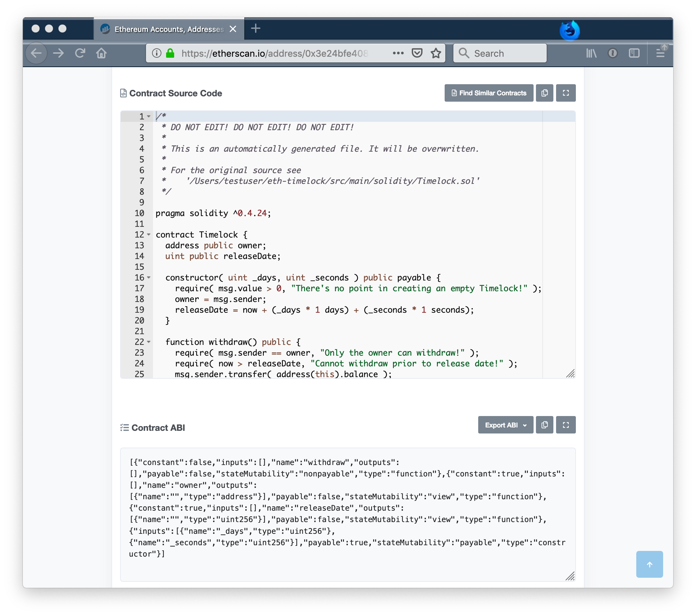The width and height of the screenshot is (696, 616).
Task: Click the fullscreen icon for Contract Source Code
Action: (566, 93)
